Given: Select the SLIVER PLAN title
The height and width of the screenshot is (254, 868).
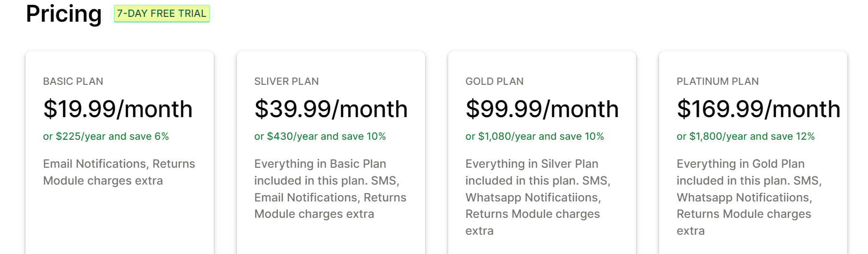Looking at the screenshot, I should click(287, 81).
